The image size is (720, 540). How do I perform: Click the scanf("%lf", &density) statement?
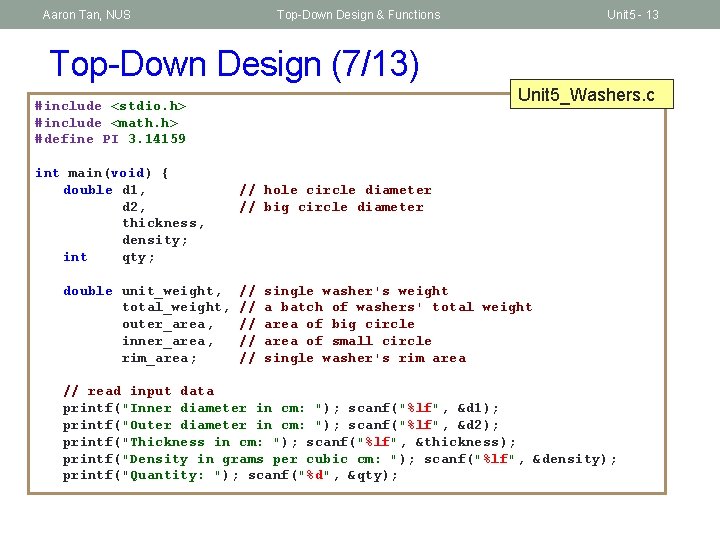click(x=520, y=459)
